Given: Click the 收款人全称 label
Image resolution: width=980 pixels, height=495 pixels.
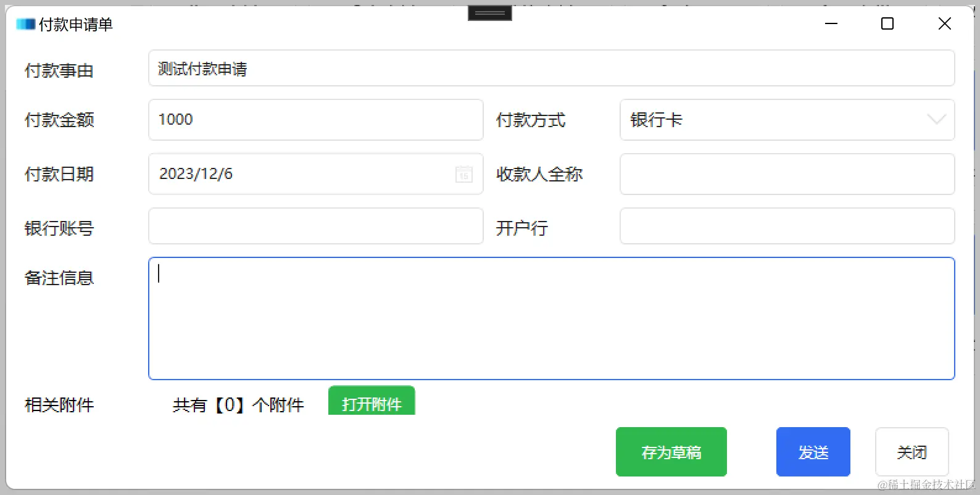Looking at the screenshot, I should (539, 174).
